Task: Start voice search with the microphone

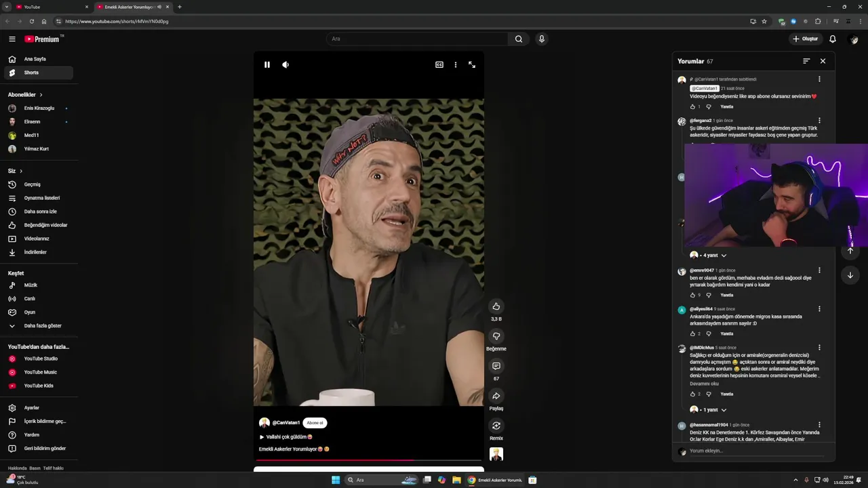Action: [541, 39]
